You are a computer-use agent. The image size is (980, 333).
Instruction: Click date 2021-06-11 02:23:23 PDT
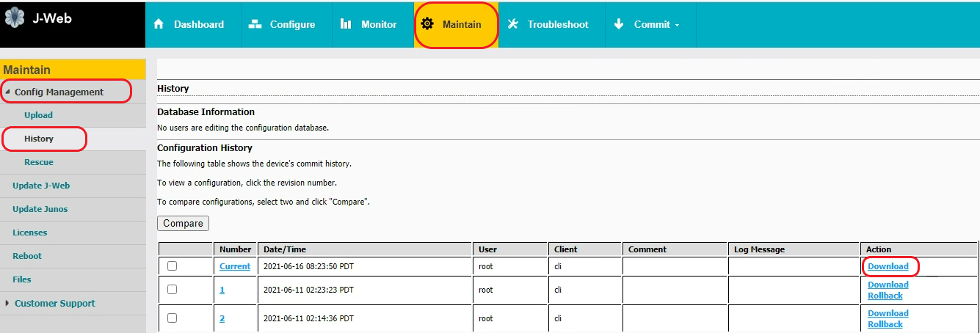(308, 290)
